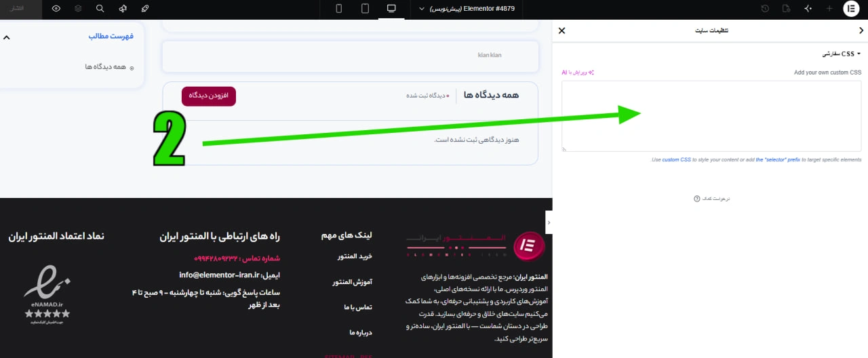The height and width of the screenshot is (358, 868).
Task: Switch to mobile device preview
Action: (x=339, y=9)
